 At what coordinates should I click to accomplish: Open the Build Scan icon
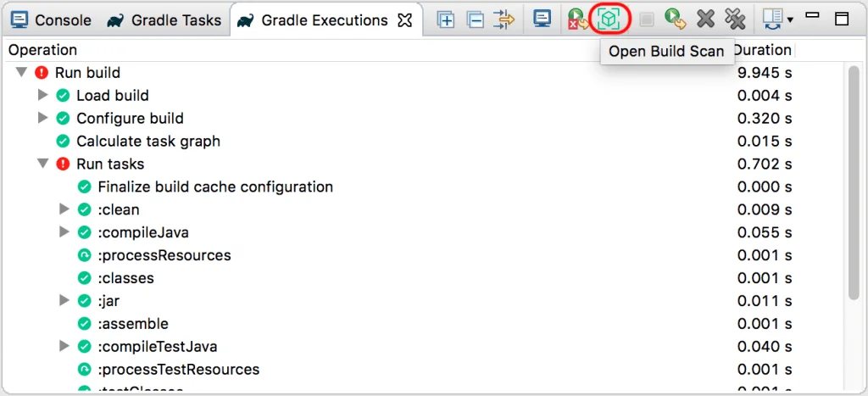pos(607,19)
